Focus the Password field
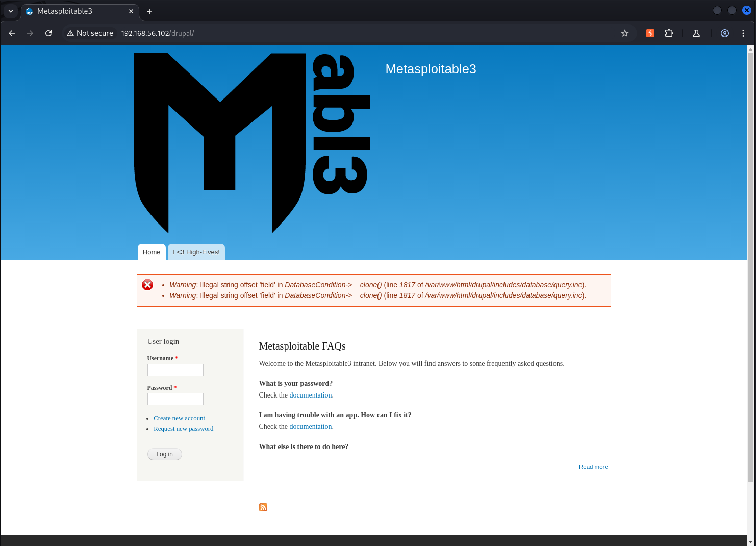This screenshot has width=756, height=546. [175, 399]
